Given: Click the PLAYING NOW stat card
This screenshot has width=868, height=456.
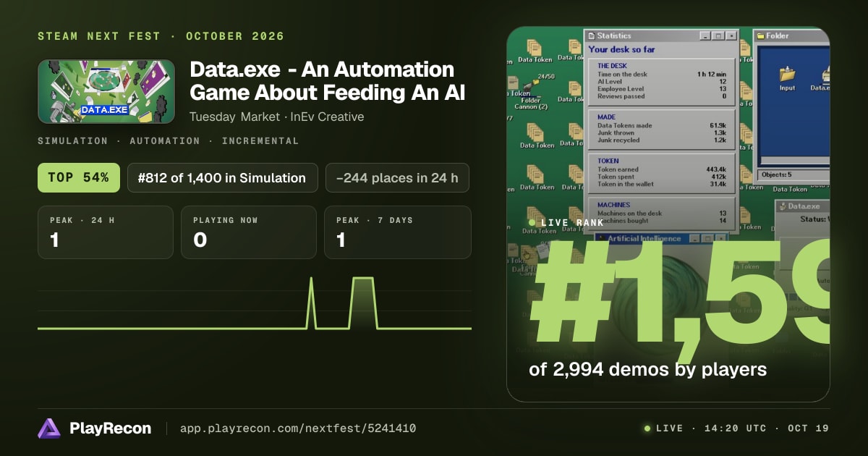Looking at the screenshot, I should [249, 232].
